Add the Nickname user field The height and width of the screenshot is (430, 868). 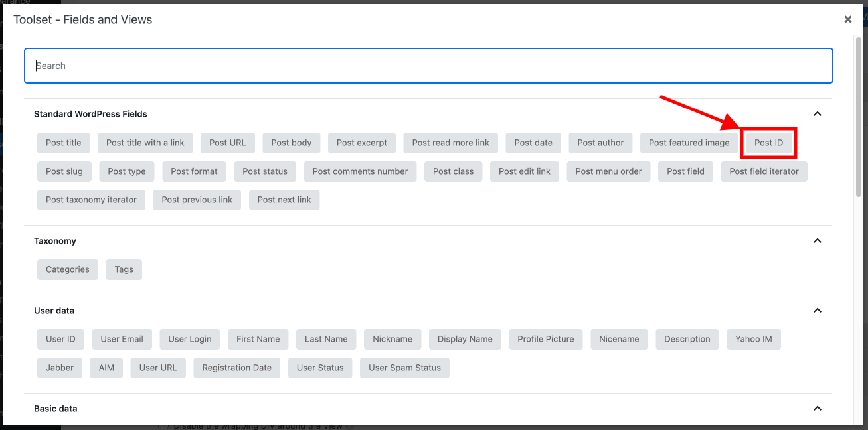click(x=392, y=339)
